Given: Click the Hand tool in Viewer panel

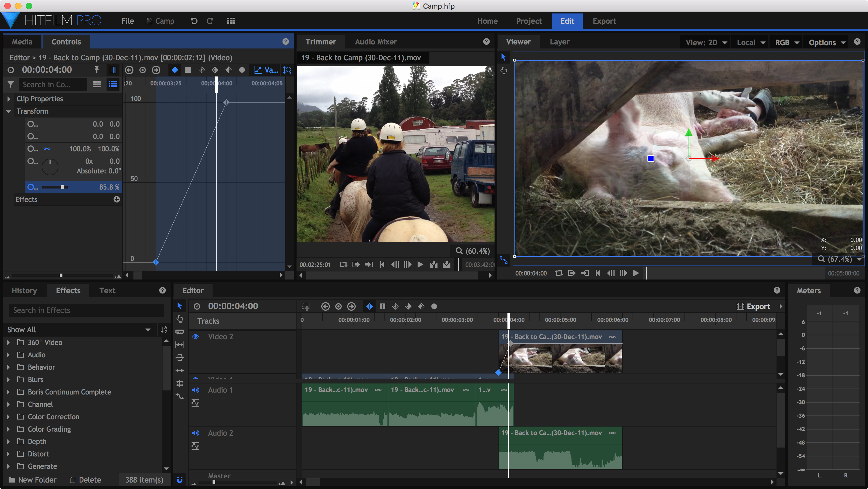Looking at the screenshot, I should point(503,71).
